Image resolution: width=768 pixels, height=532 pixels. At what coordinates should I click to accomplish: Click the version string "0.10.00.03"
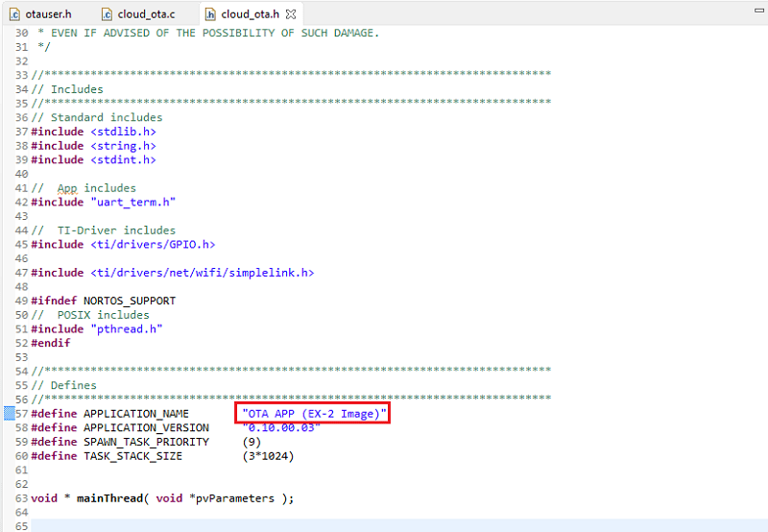(x=280, y=427)
